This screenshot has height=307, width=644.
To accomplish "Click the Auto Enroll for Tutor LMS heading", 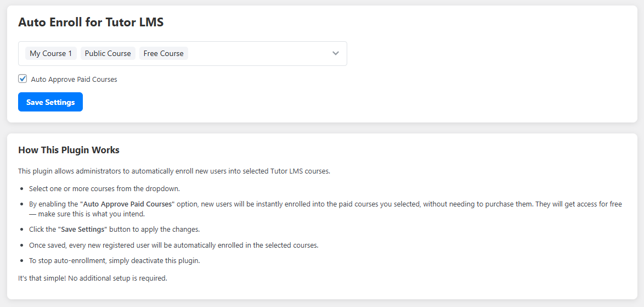I will click(91, 22).
